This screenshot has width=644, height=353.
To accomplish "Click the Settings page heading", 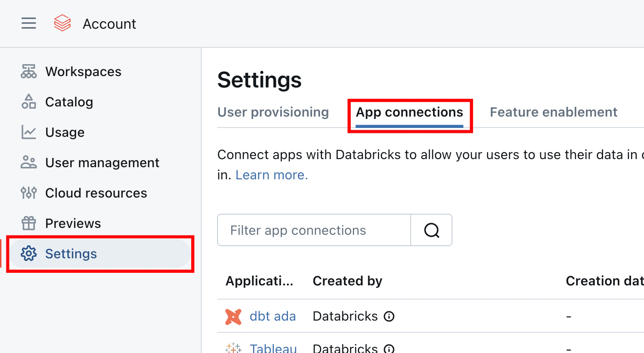I will click(260, 80).
